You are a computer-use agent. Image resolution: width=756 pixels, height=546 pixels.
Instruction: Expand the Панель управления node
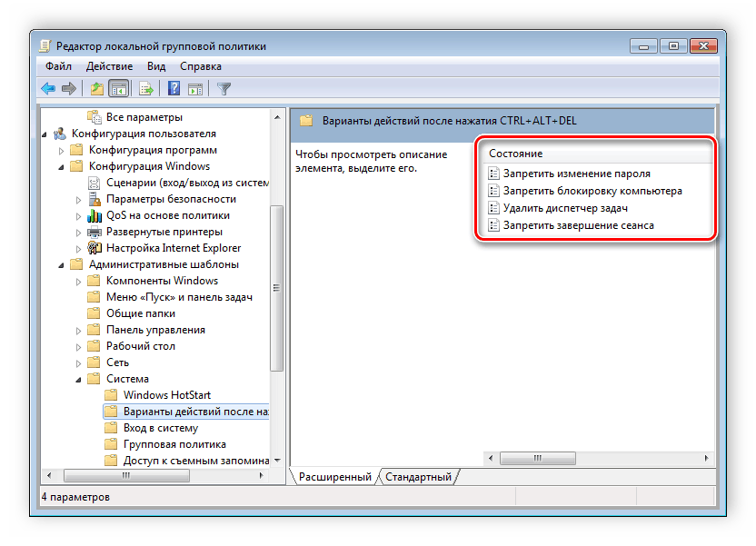(78, 331)
